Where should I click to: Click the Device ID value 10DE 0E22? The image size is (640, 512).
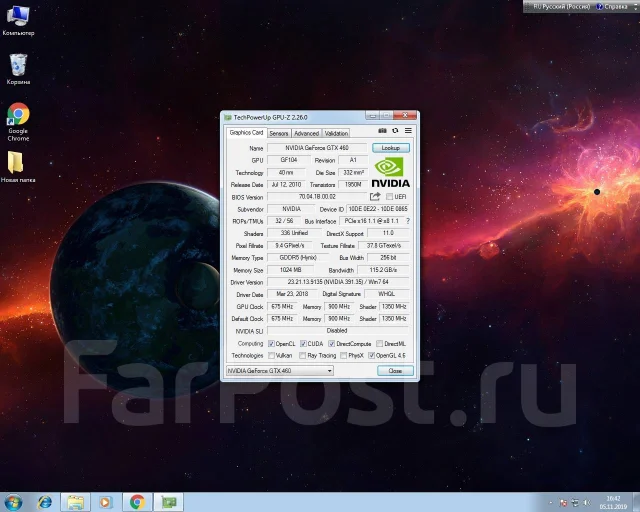click(x=378, y=209)
